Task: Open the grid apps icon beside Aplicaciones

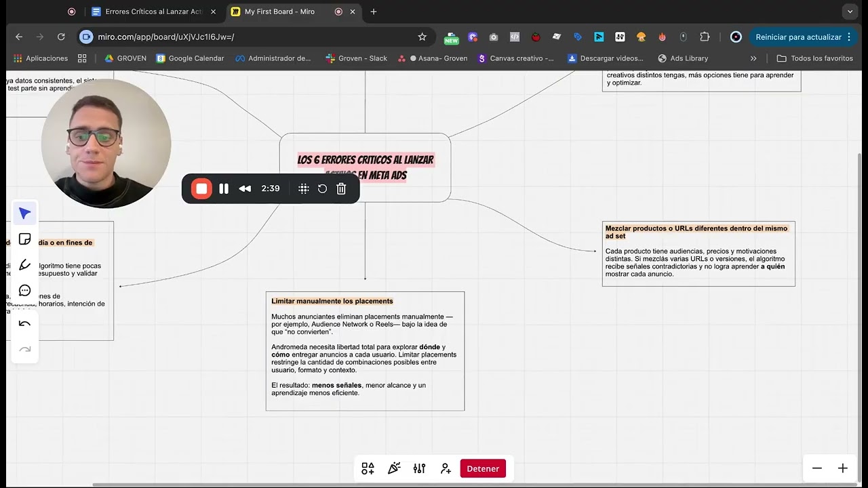Action: pyautogui.click(x=82, y=58)
